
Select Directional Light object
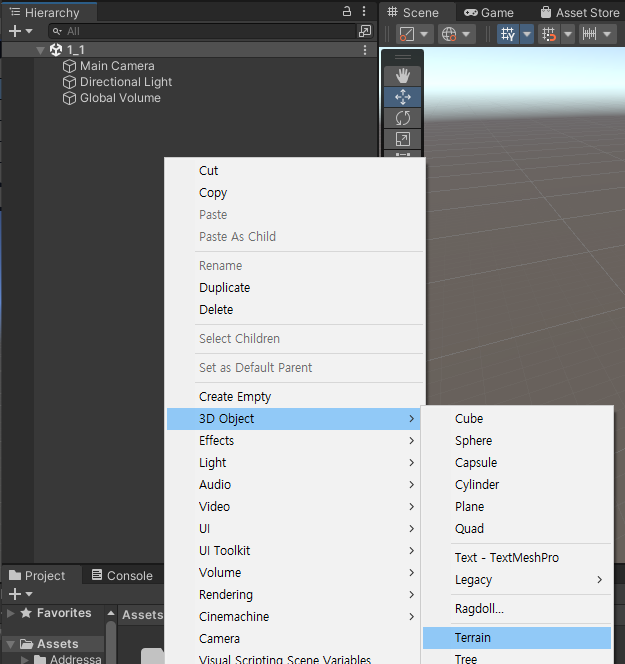tap(126, 82)
